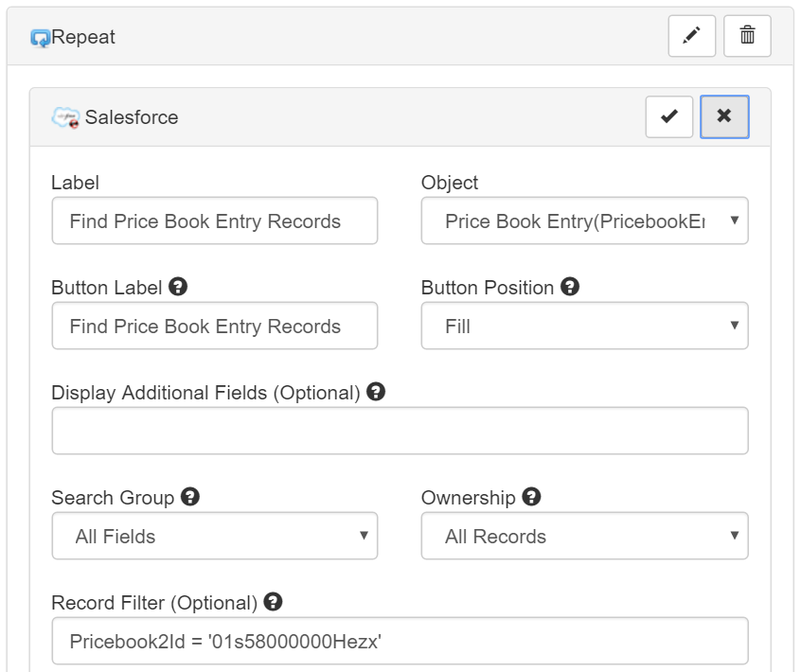The width and height of the screenshot is (801, 672).
Task: Cancel Salesforce editing with the X button
Action: point(724,117)
